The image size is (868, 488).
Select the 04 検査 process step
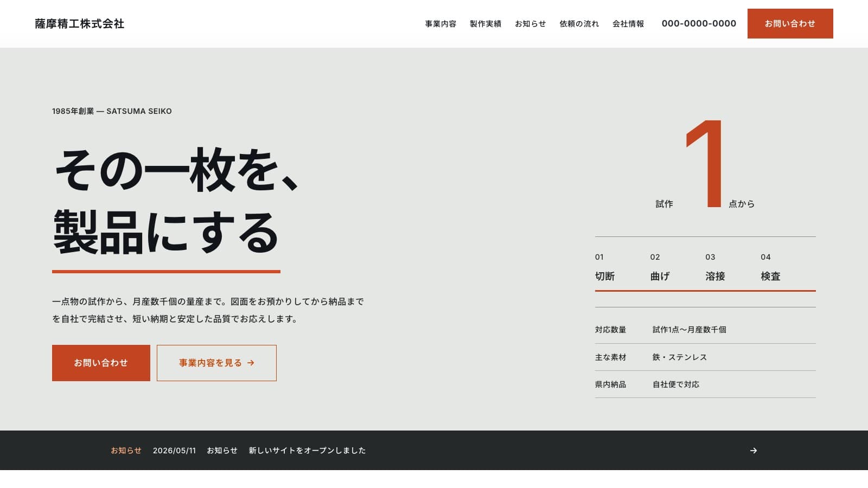(770, 267)
